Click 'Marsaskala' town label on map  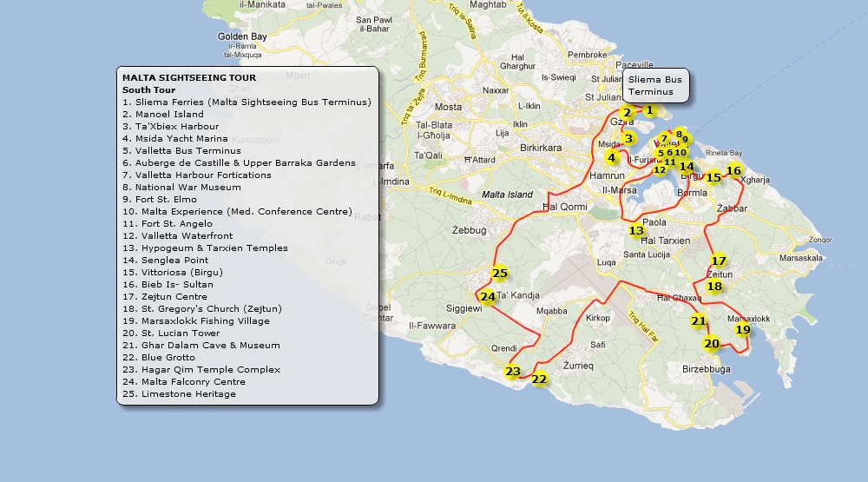pyautogui.click(x=801, y=258)
